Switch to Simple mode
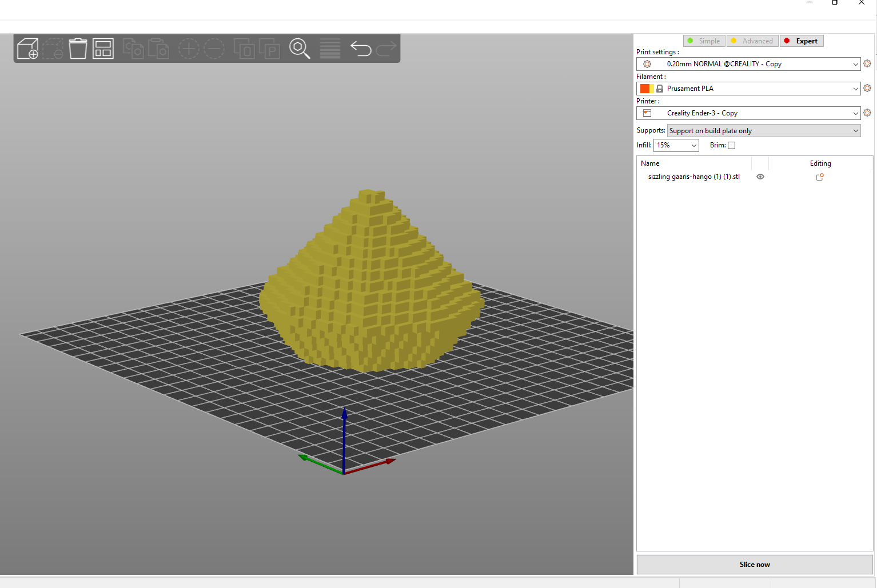Image resolution: width=877 pixels, height=588 pixels. (704, 41)
